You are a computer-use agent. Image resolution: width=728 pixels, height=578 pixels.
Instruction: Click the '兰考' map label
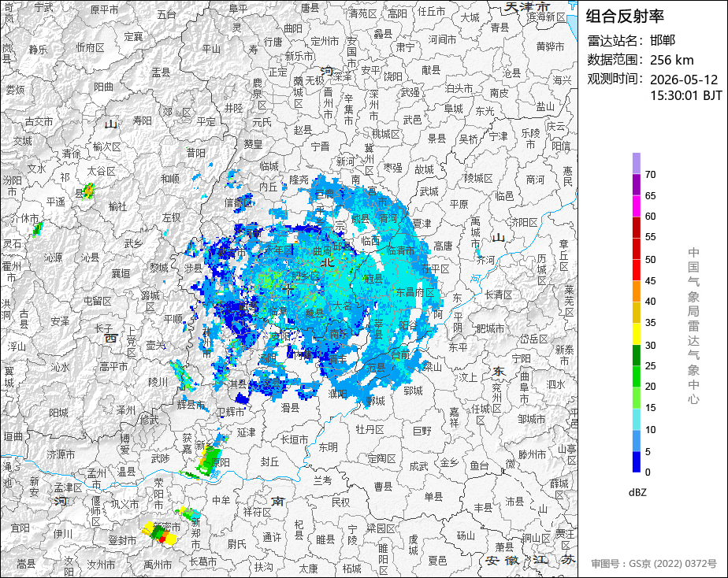(322, 480)
